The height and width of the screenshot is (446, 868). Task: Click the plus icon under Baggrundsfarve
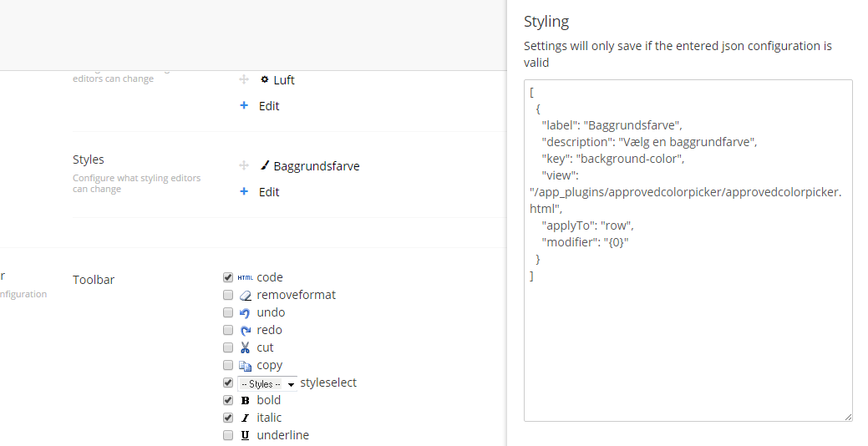(244, 191)
